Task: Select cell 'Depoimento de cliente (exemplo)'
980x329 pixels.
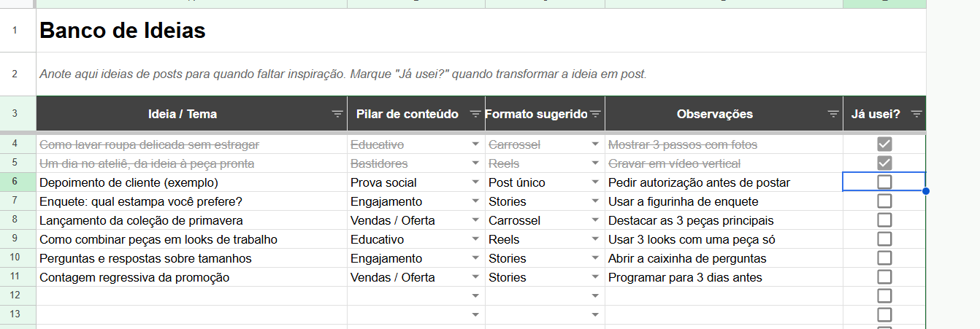Action: (x=191, y=182)
